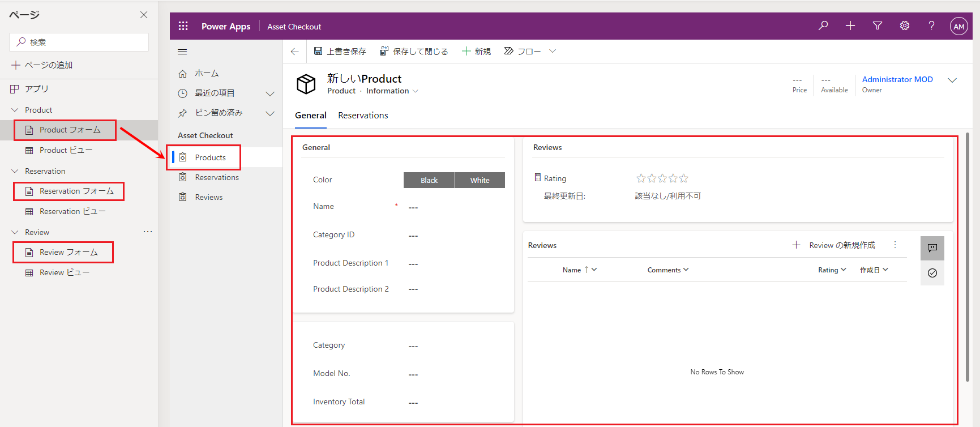
Task: Set rating with the fifth star
Action: point(684,178)
